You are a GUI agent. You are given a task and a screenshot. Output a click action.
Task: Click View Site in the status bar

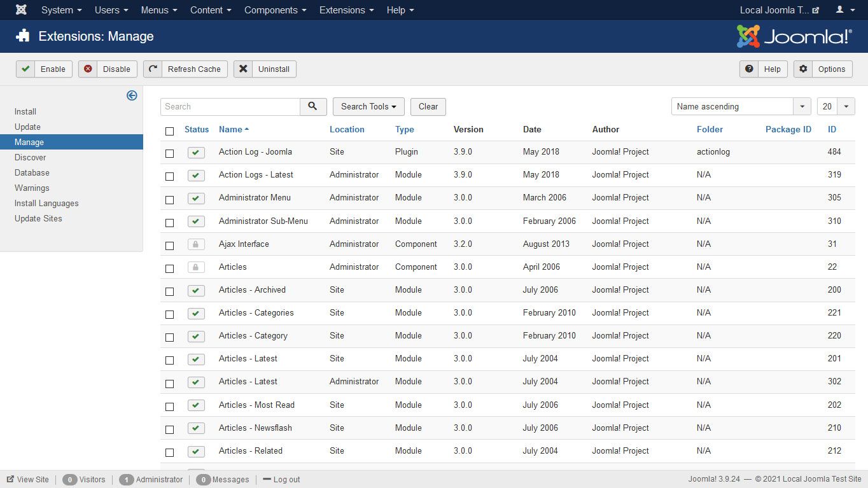tap(28, 479)
